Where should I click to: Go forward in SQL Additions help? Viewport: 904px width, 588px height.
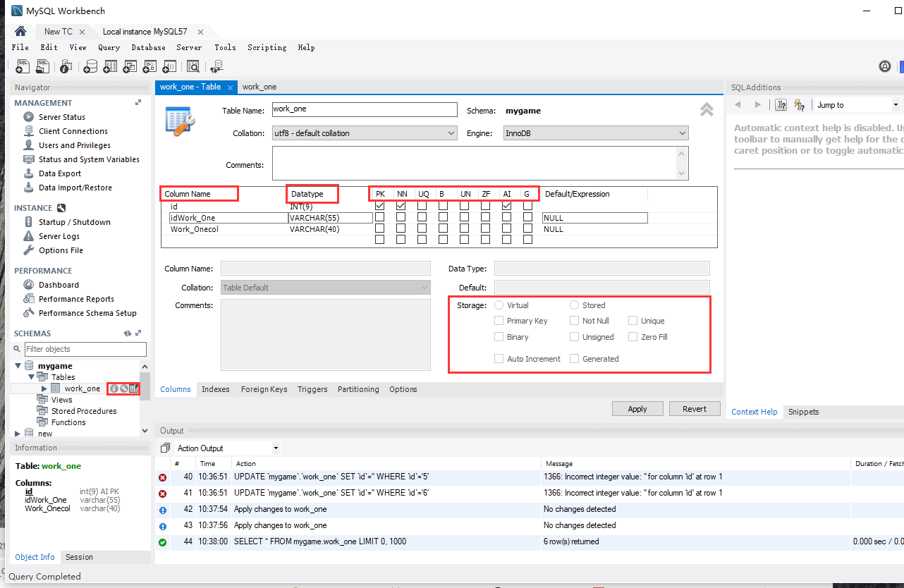tap(758, 105)
